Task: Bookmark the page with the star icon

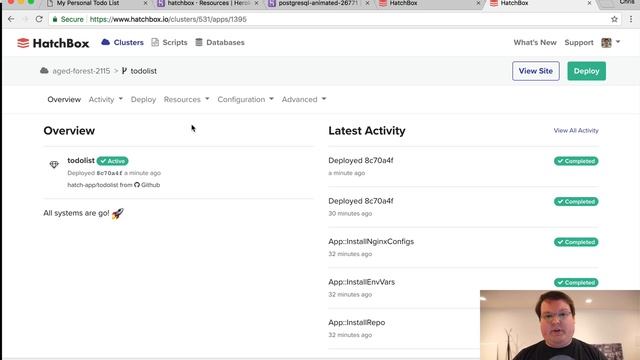Action: point(614,19)
